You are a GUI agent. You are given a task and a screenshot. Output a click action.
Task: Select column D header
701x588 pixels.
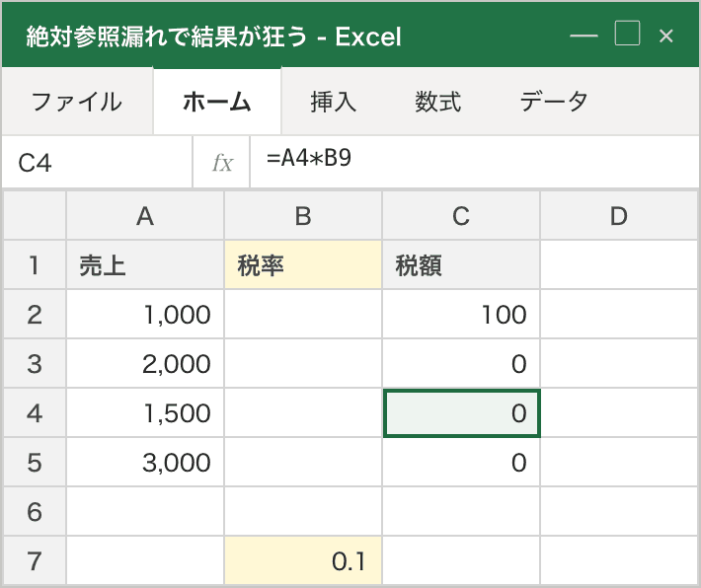(619, 216)
